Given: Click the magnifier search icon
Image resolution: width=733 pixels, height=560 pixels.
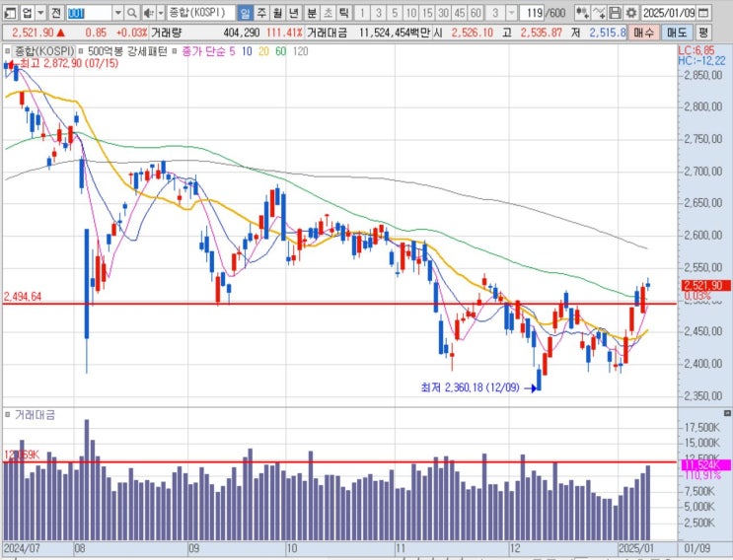Looking at the screenshot, I should point(132,13).
